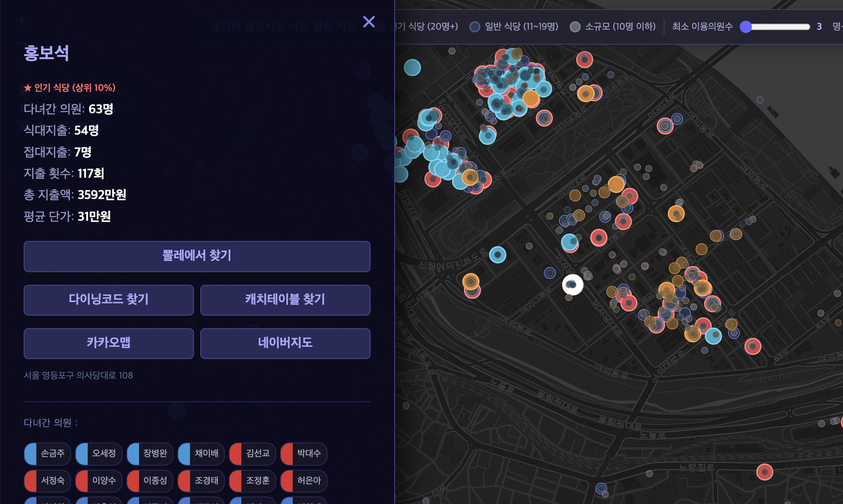The width and height of the screenshot is (843, 504).
Task: Click the teal marker near 신월여의지하도로 label
Action: point(497,255)
